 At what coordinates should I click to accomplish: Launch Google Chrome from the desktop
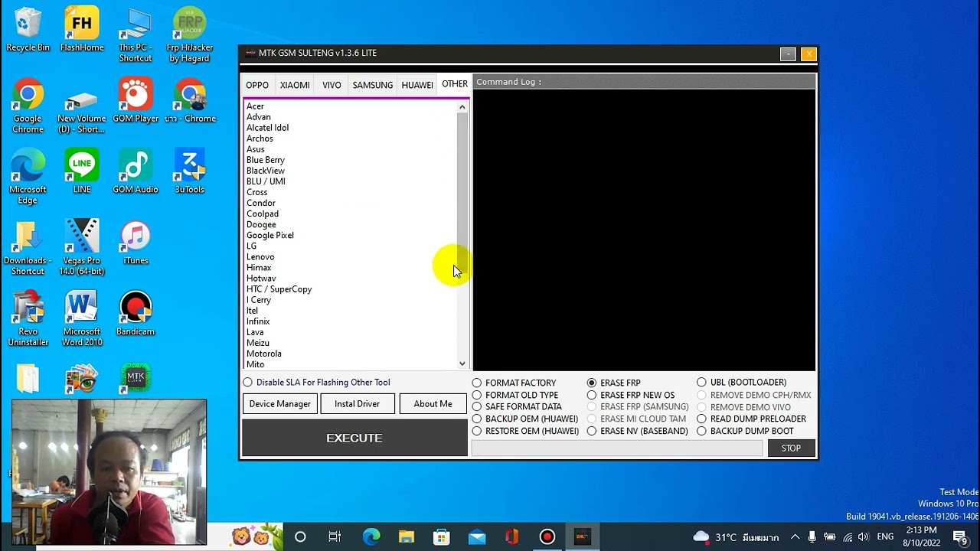click(28, 107)
